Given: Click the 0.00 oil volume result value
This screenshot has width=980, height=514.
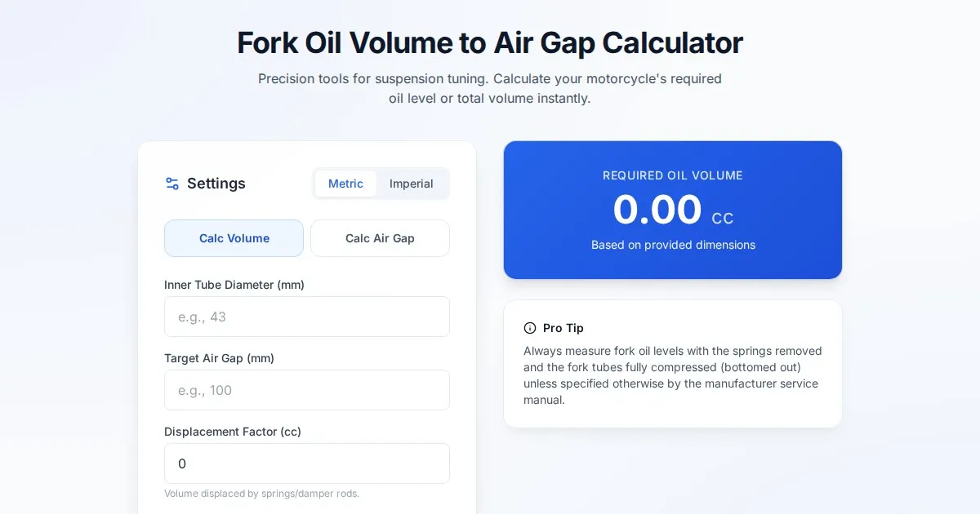Looking at the screenshot, I should [657, 210].
